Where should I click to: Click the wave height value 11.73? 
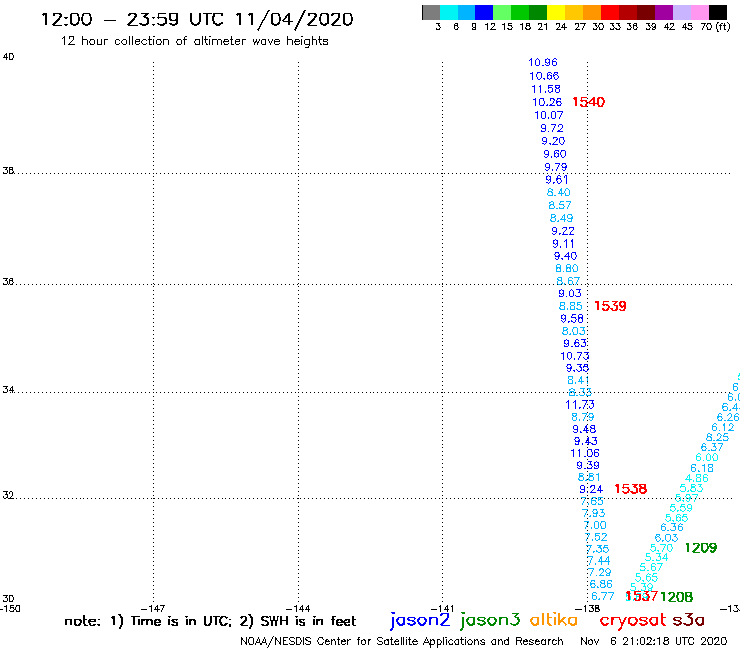pos(580,405)
